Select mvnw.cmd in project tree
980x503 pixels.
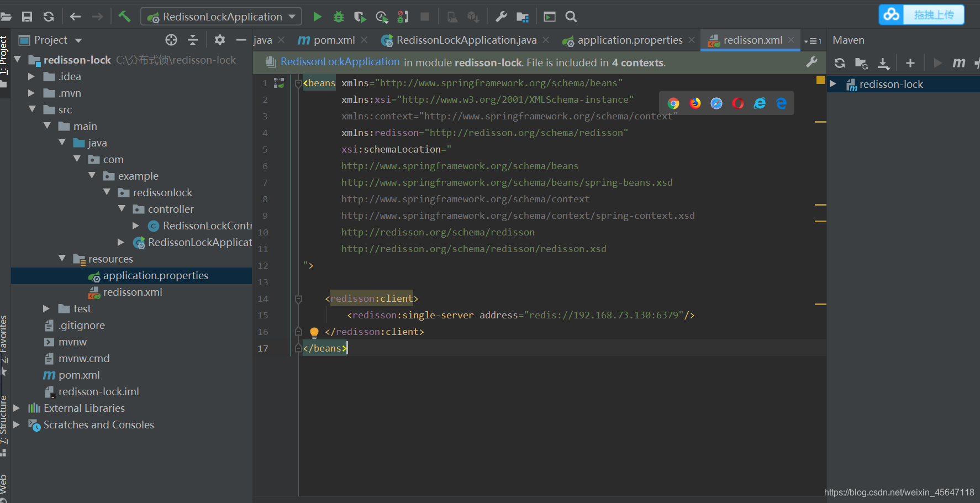pyautogui.click(x=84, y=358)
